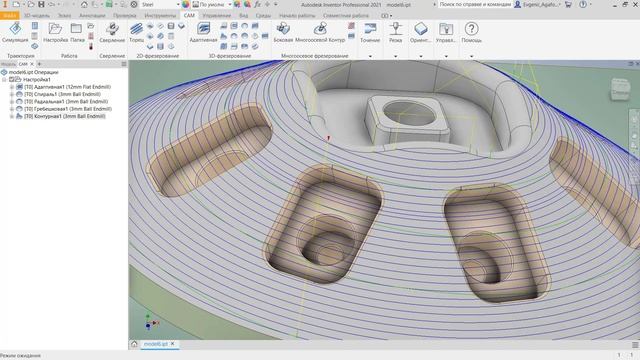The width and height of the screenshot is (640, 360).
Task: Open the Настройка setup tool
Action: [56, 33]
